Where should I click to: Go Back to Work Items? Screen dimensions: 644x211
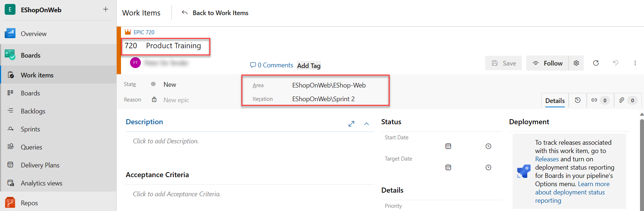point(215,13)
